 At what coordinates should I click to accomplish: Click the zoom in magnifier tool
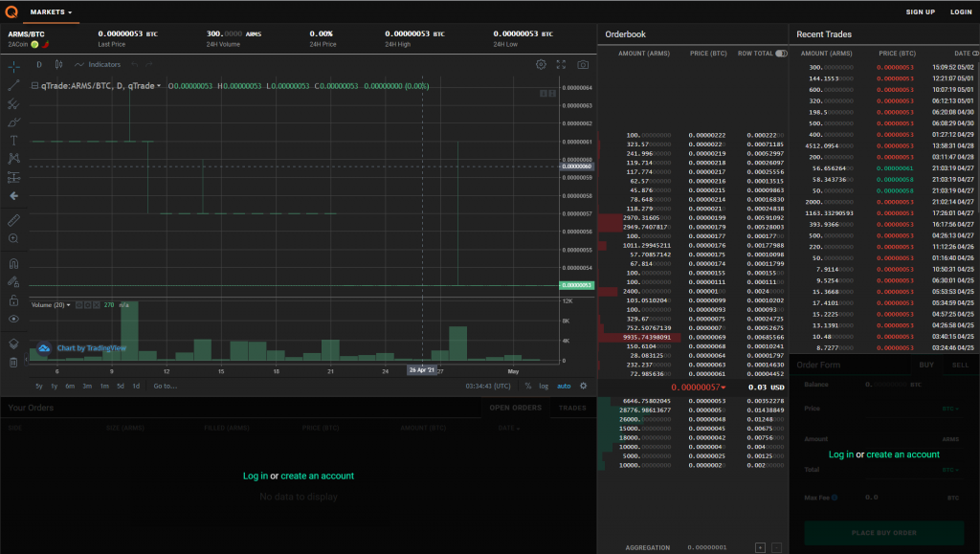point(13,238)
